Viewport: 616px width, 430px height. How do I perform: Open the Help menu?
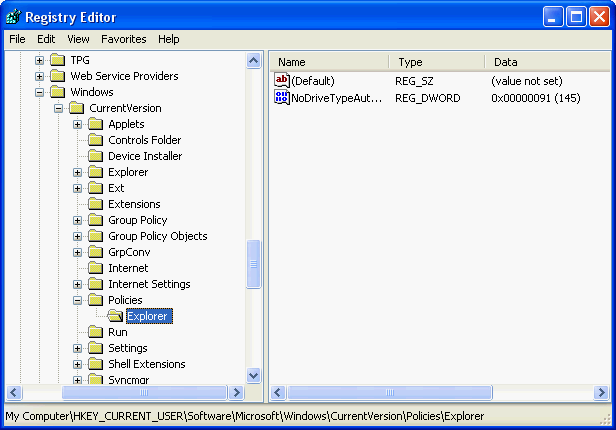point(169,39)
